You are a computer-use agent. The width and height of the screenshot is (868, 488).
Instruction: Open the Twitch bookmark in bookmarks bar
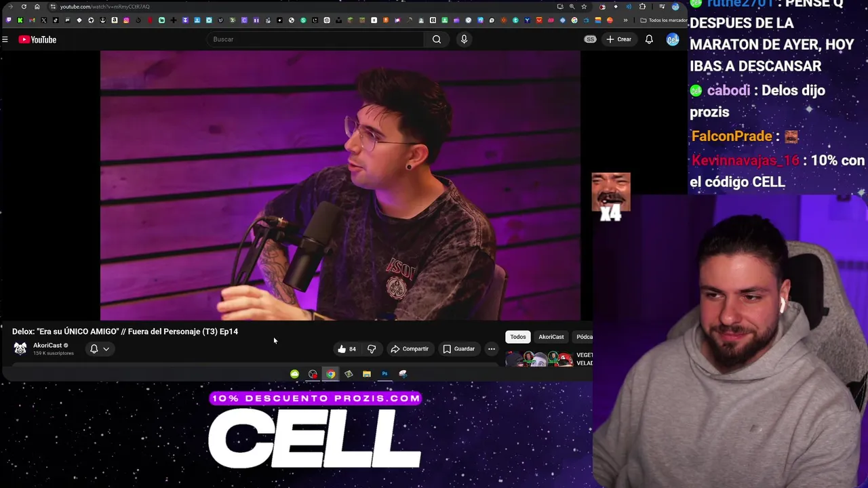click(x=9, y=20)
